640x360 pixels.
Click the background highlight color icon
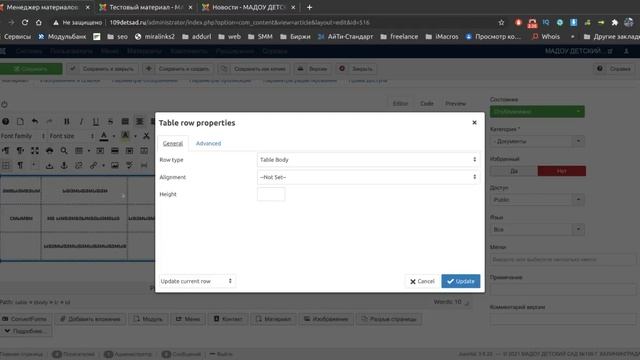point(125,136)
